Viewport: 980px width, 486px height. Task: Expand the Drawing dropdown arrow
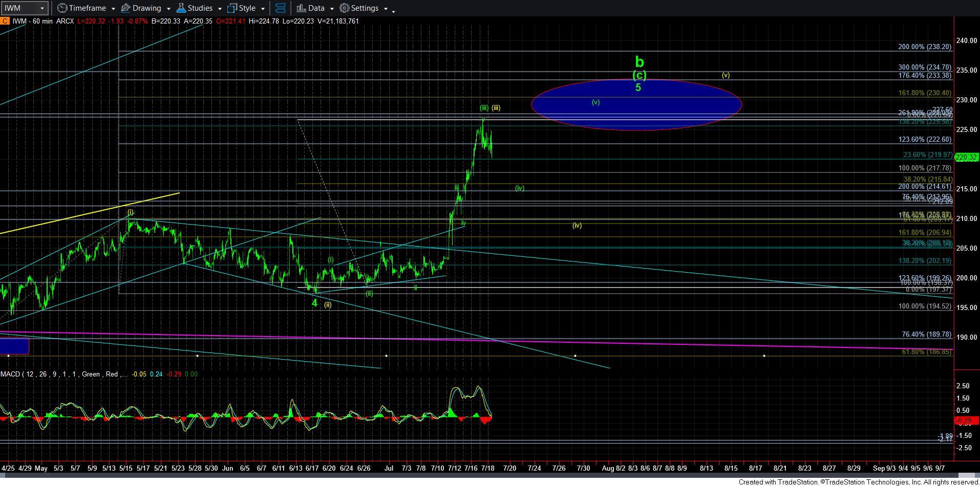(168, 9)
